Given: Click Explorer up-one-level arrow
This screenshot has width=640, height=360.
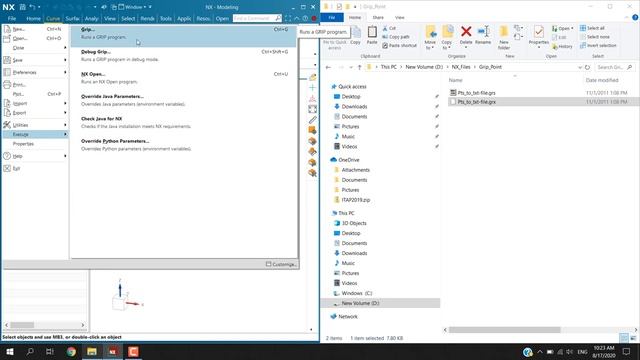Looking at the screenshot, I should click(x=360, y=67).
